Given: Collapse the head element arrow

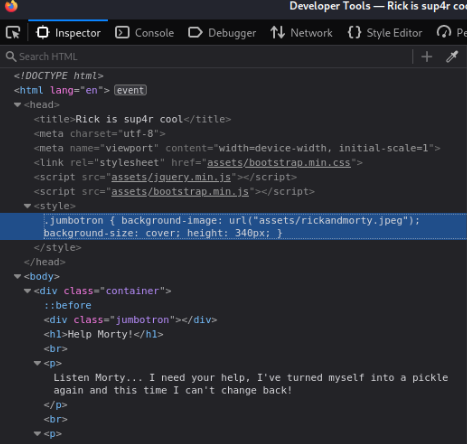Looking at the screenshot, I should pos(17,105).
